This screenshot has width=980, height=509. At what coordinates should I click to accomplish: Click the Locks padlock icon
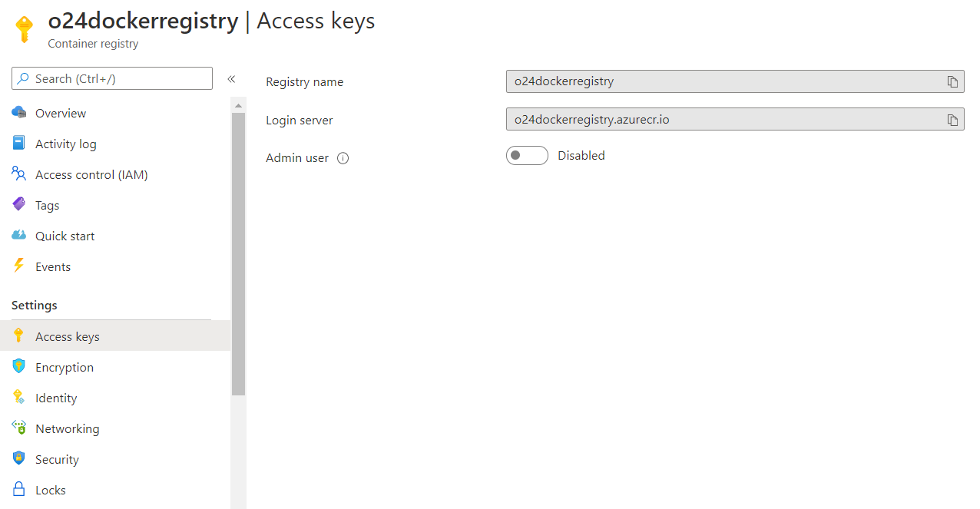pos(18,490)
